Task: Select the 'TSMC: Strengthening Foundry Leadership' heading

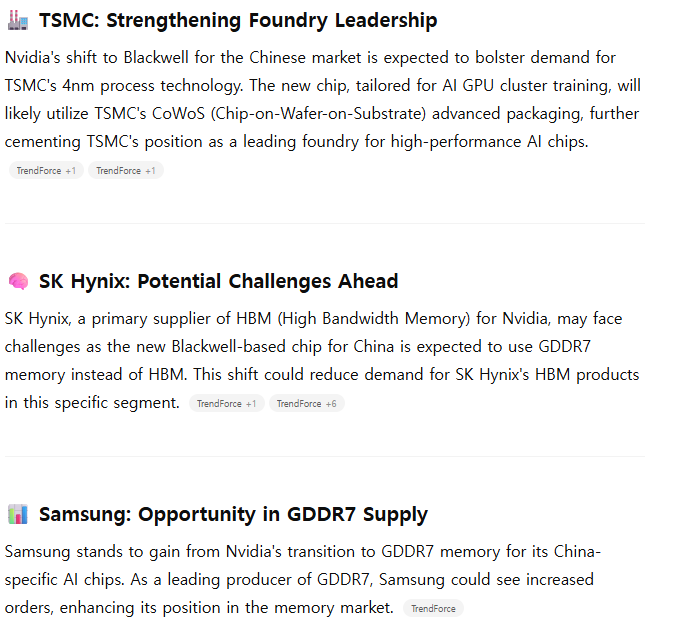Action: click(238, 20)
